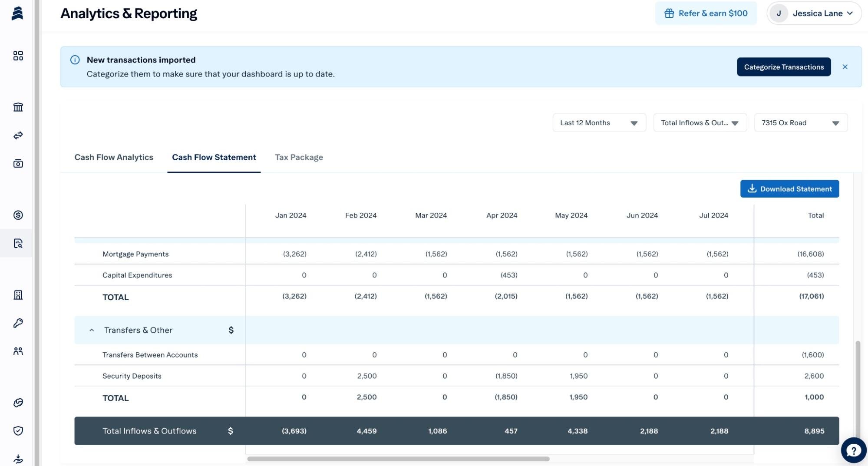Image resolution: width=868 pixels, height=466 pixels.
Task: Open the tenants people sidebar icon
Action: 18,351
